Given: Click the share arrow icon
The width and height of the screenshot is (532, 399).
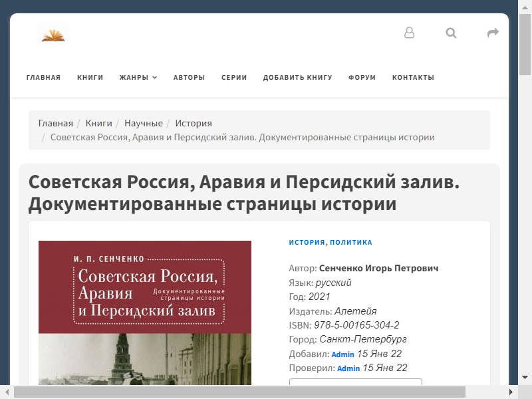Looking at the screenshot, I should click(x=493, y=33).
